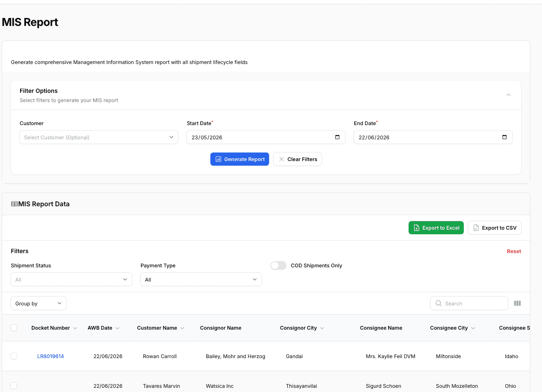
Task: Select the checkbox for Tavares Marvin row
Action: tap(14, 386)
